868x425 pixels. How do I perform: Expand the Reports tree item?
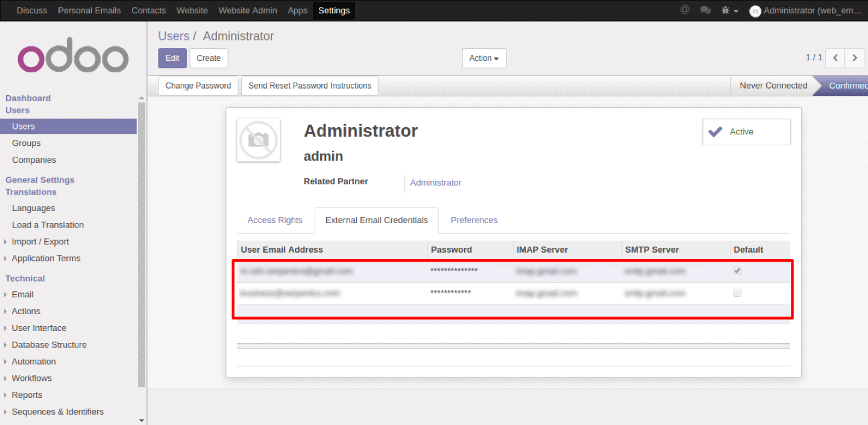(27, 395)
